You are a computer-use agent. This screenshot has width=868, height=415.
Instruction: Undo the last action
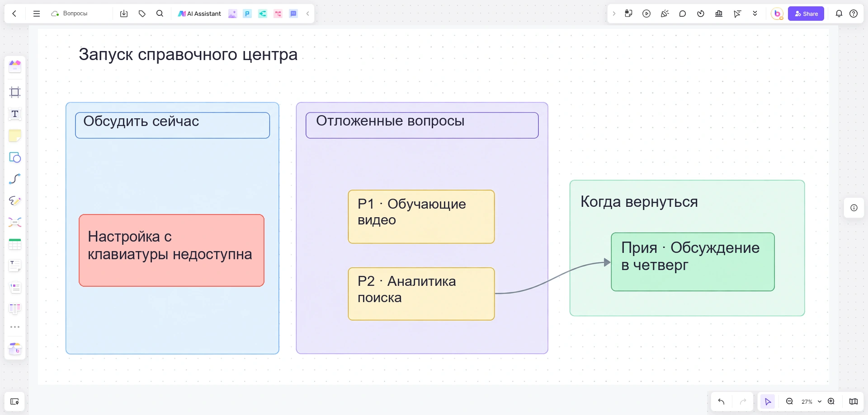click(722, 401)
